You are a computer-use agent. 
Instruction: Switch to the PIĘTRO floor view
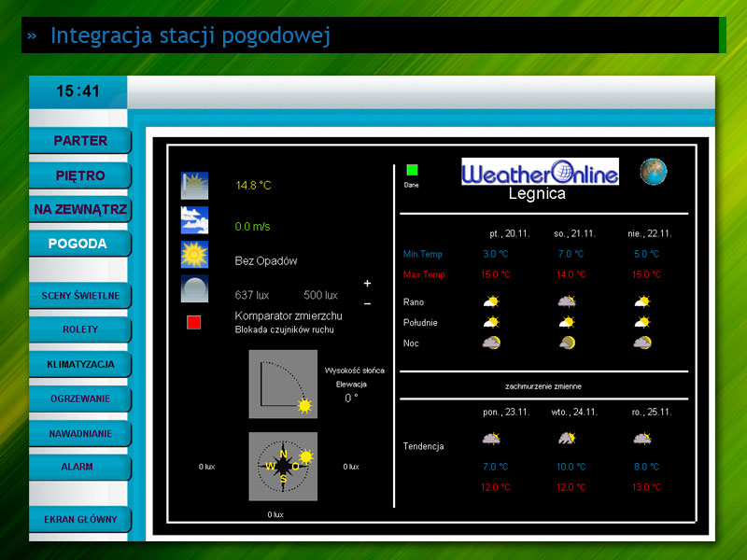[x=80, y=175]
